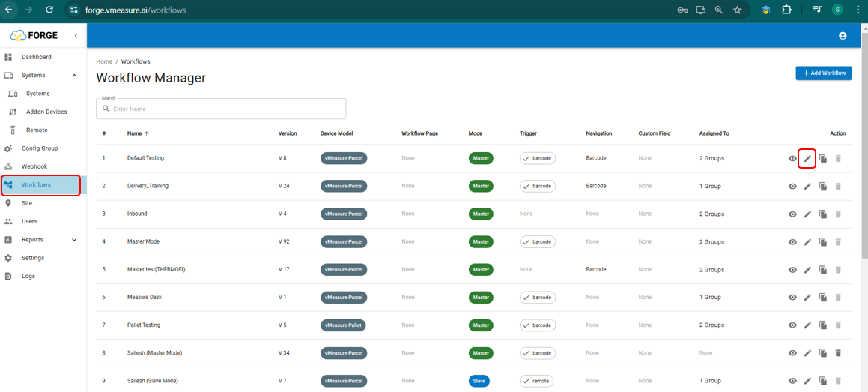
Task: Duplicate the Inbound workflow
Action: [x=823, y=214]
